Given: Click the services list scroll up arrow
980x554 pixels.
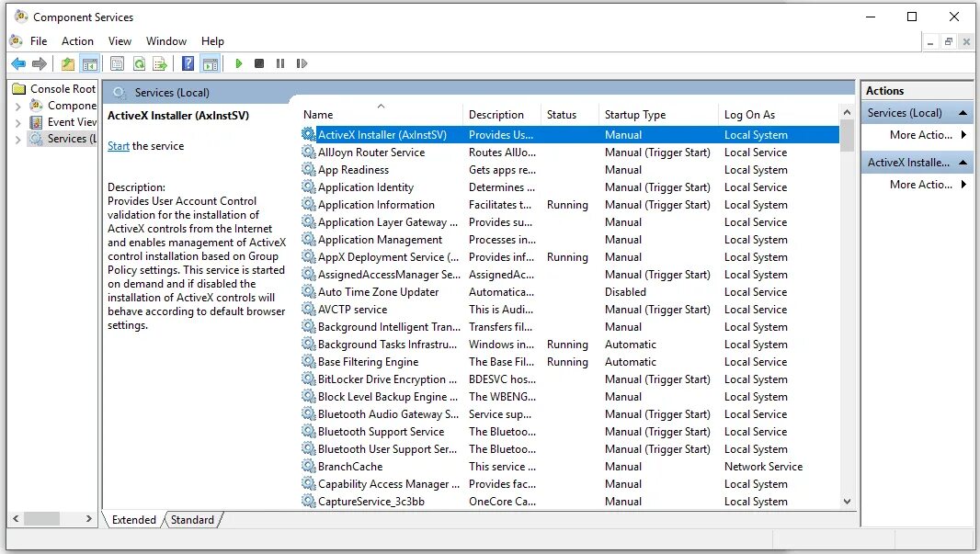Looking at the screenshot, I should pos(847,112).
